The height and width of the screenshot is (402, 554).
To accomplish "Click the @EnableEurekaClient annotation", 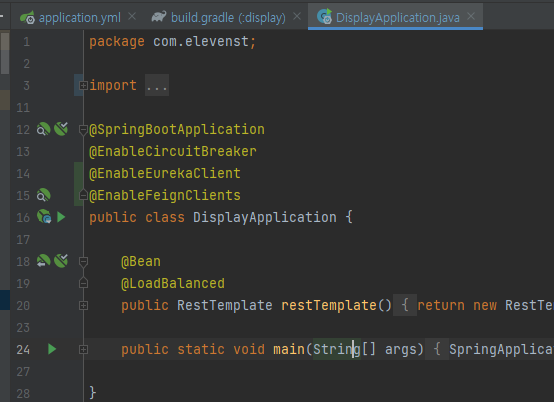I will tap(165, 173).
